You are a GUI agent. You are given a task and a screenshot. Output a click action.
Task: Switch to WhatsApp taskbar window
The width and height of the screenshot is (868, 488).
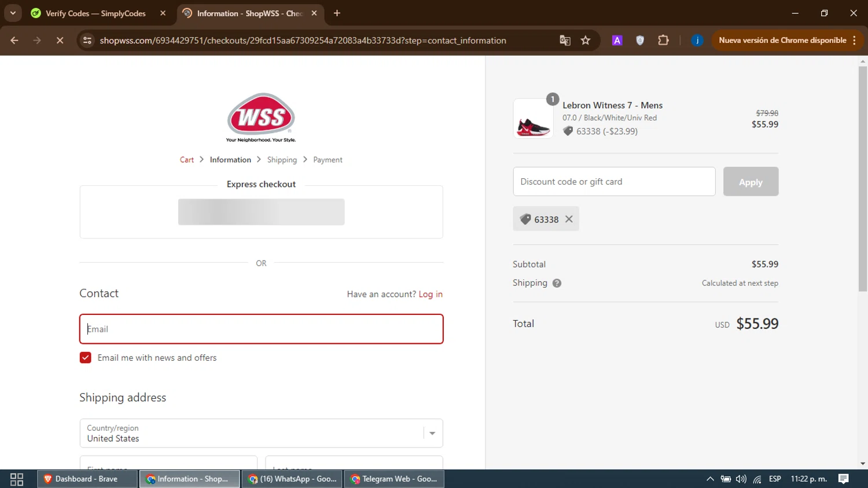coord(292,479)
